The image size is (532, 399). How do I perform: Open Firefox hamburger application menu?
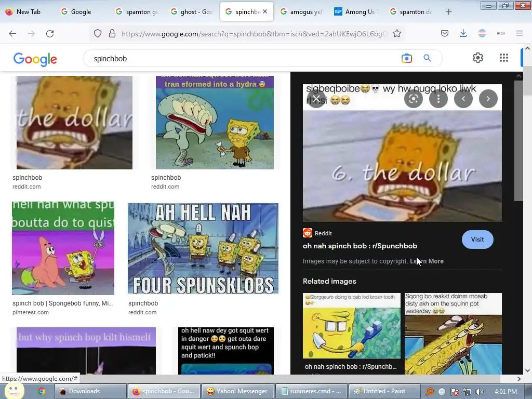tap(520, 33)
